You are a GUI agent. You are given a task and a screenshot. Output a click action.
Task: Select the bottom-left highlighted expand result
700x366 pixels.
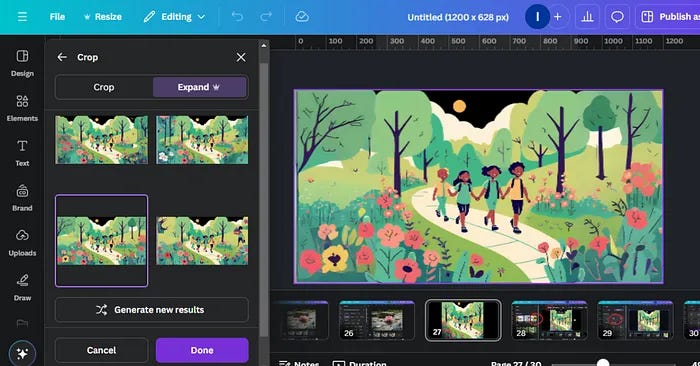(101, 241)
